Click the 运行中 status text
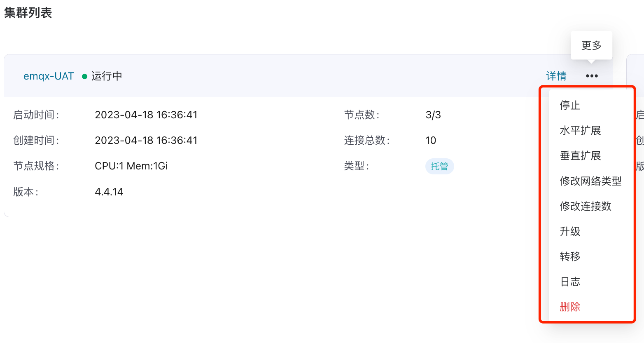The image size is (644, 343). 107,76
